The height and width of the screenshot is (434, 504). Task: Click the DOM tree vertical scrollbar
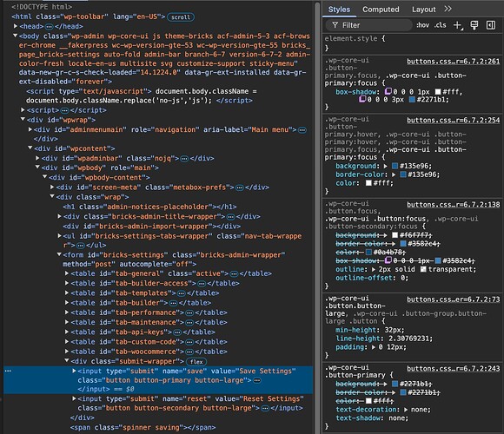point(317,217)
